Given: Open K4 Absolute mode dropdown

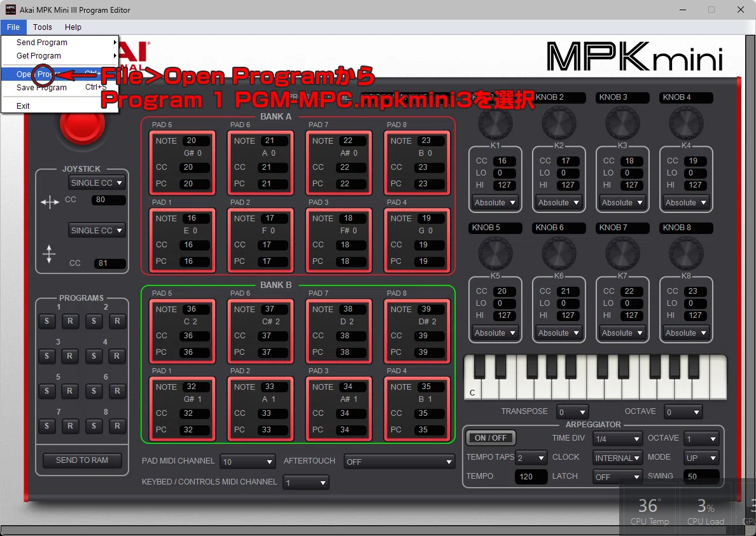Looking at the screenshot, I should 686,203.
